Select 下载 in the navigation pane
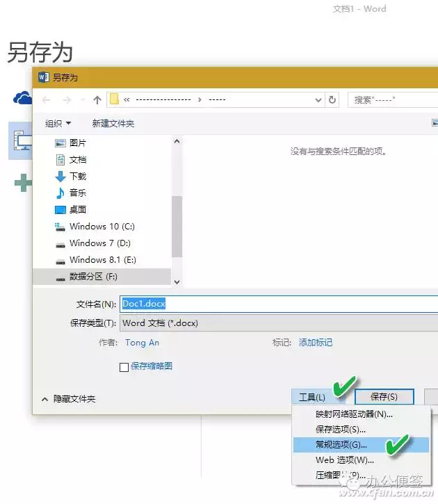 (x=70, y=176)
